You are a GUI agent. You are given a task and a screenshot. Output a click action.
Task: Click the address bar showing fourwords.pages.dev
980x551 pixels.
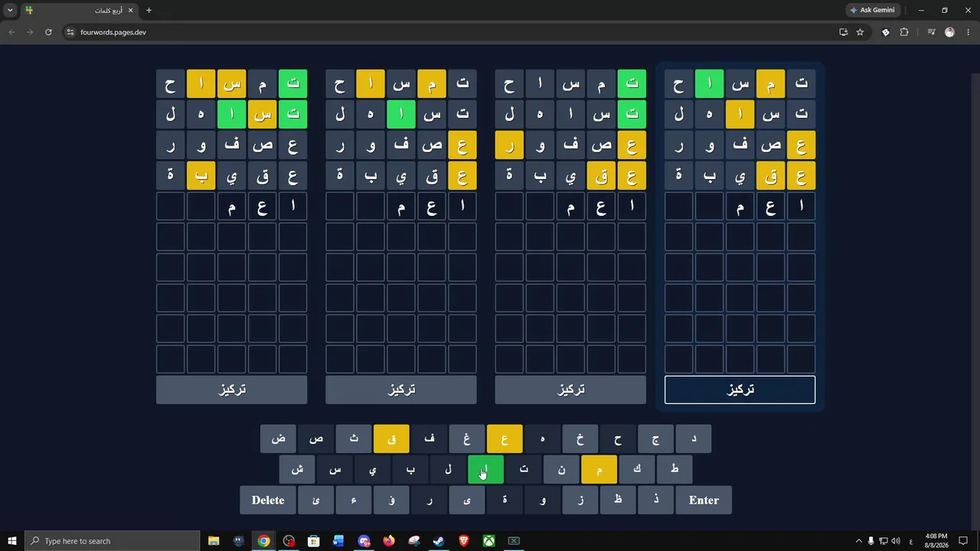pos(452,32)
